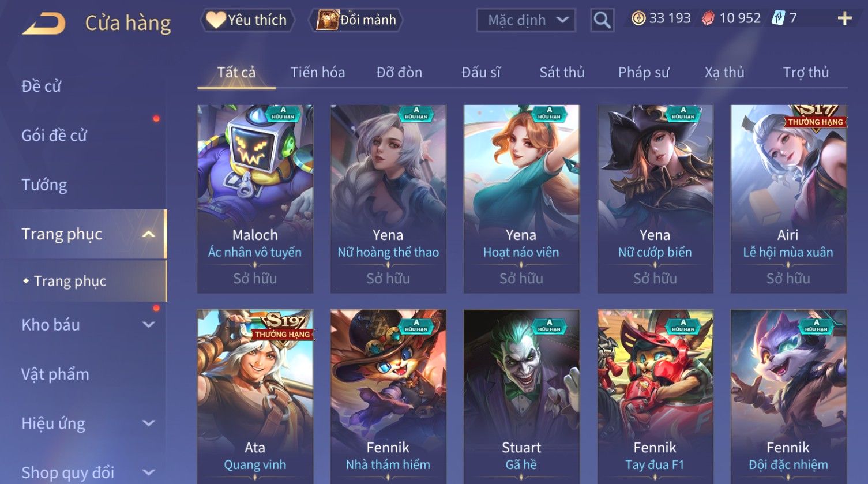Click the gold coin balance icon
The image size is (868, 484).
pyautogui.click(x=638, y=19)
